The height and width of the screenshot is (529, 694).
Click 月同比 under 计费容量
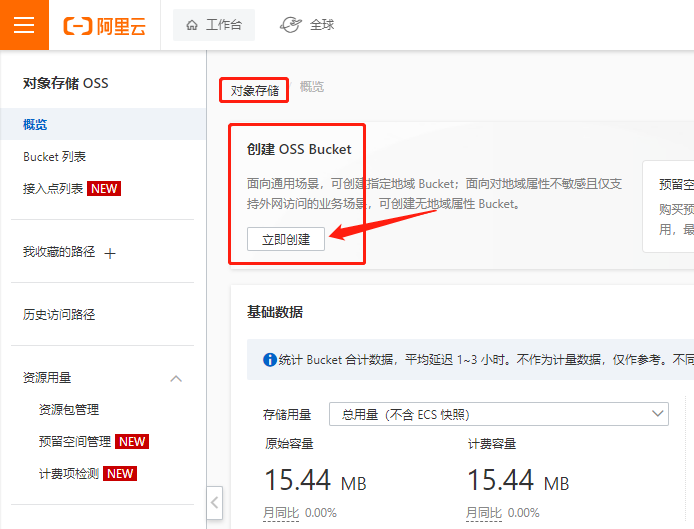(x=484, y=513)
